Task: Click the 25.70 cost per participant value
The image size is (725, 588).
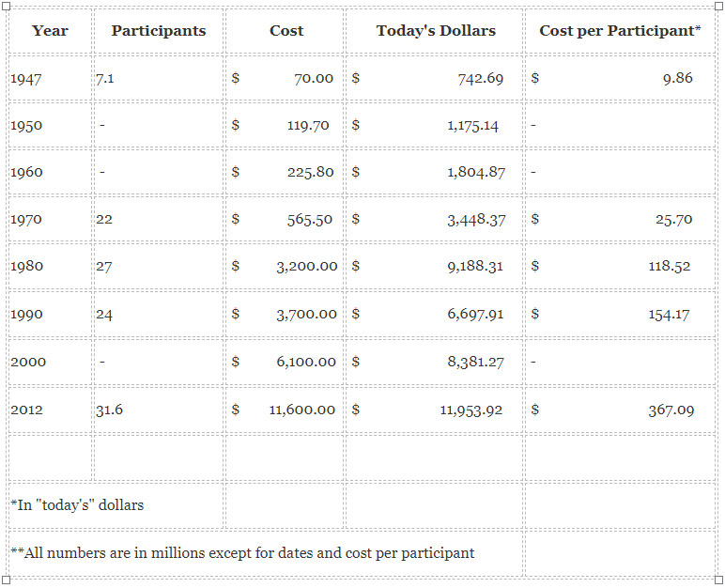Action: 673,219
